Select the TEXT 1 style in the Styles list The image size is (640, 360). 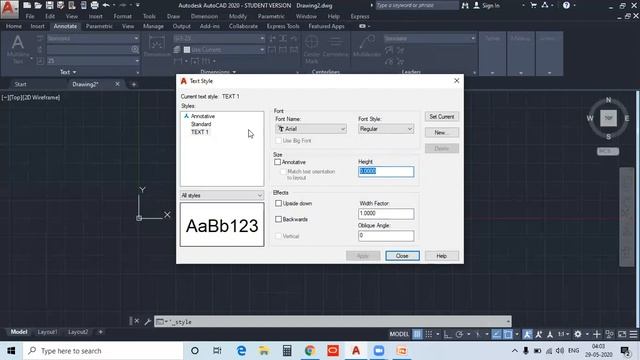200,132
